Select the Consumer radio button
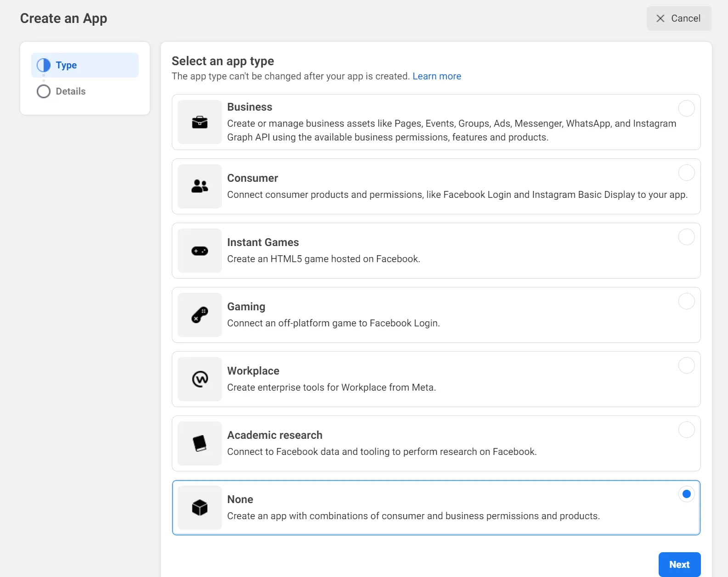The width and height of the screenshot is (728, 577). coord(687,173)
